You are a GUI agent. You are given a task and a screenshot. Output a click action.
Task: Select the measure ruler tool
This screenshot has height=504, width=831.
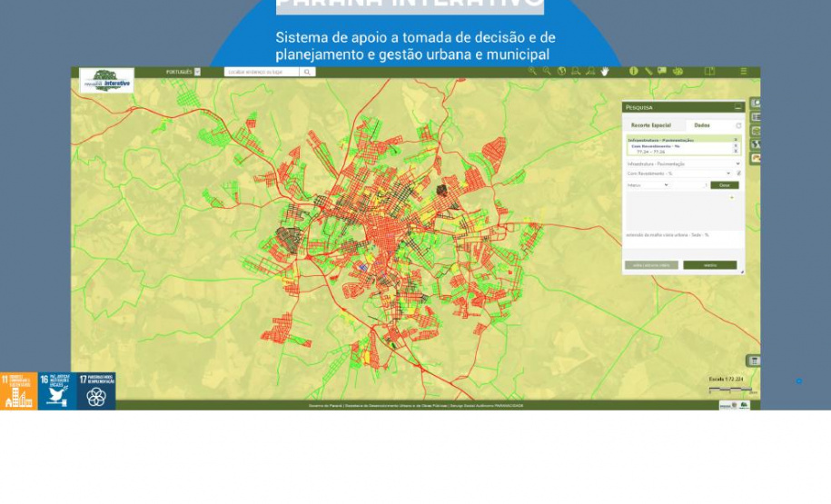pos(648,71)
